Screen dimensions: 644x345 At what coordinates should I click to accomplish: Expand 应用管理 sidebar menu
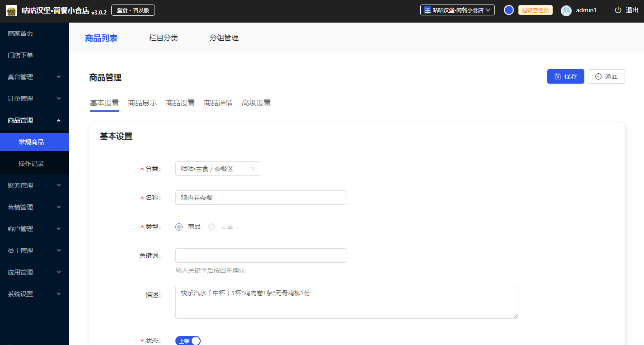pos(34,272)
